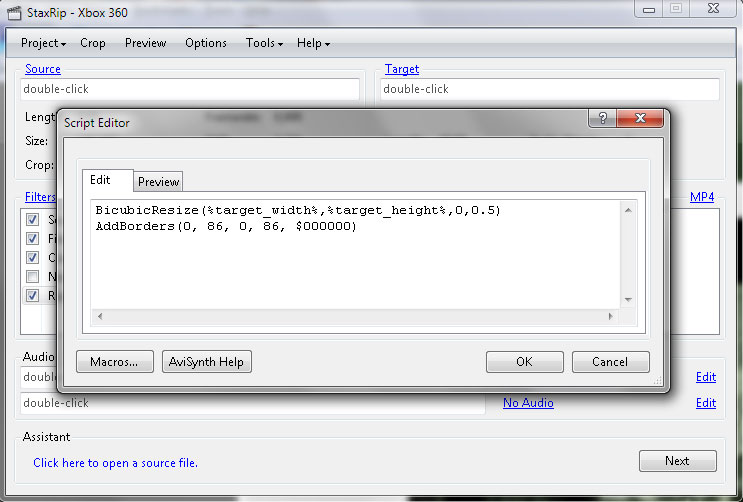Click the Target link
The height and width of the screenshot is (502, 743).
coord(402,69)
